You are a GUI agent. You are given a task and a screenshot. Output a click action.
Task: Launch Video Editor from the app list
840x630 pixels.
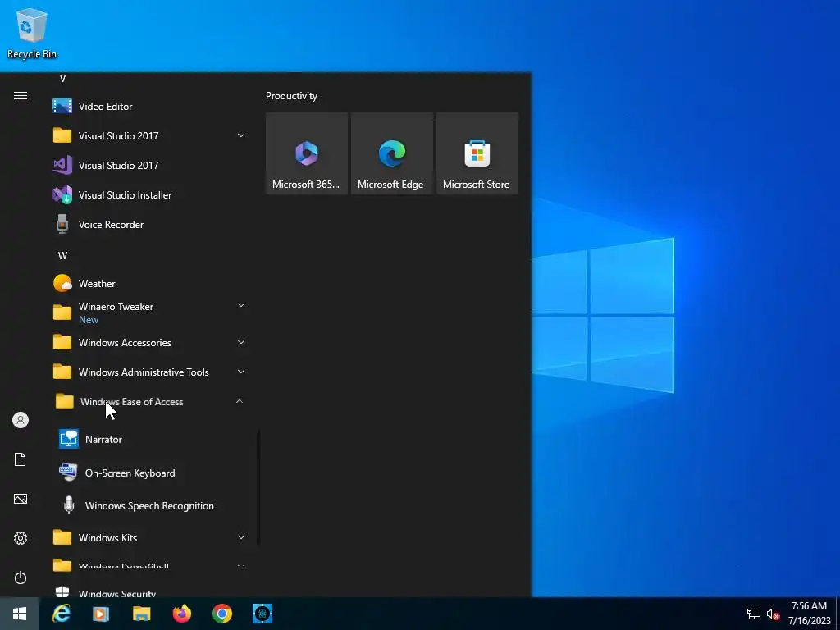[151, 106]
